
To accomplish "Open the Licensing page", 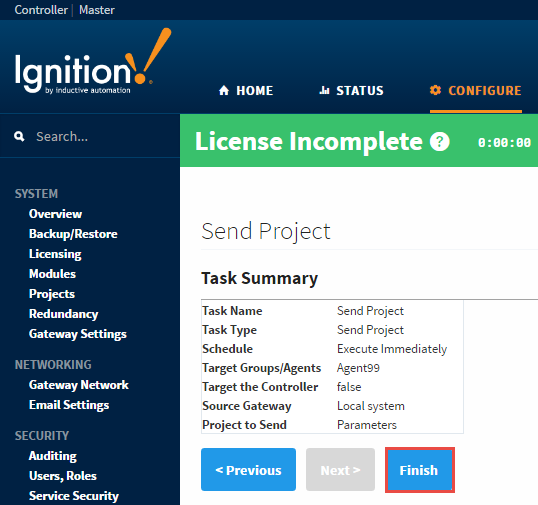I will [55, 254].
